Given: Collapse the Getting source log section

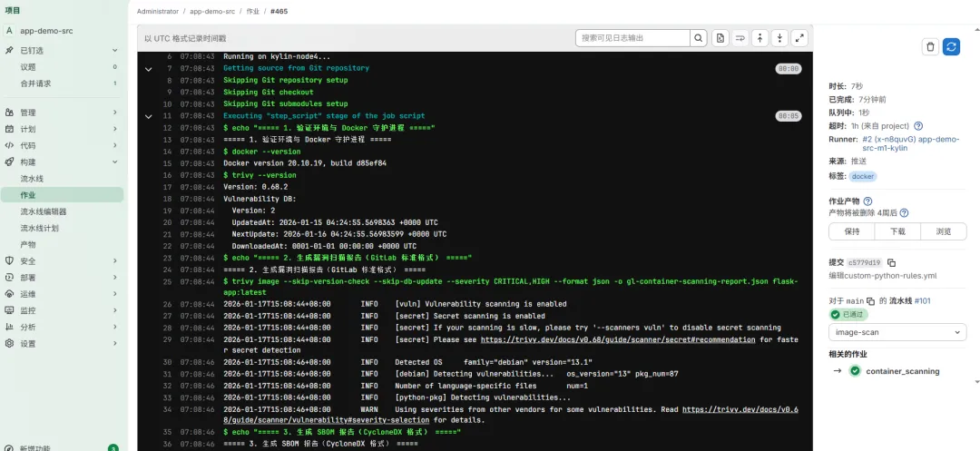Looking at the screenshot, I should [148, 69].
